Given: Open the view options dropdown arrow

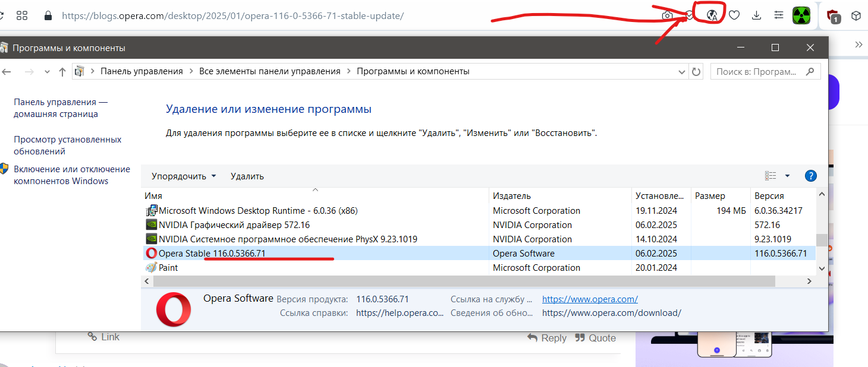Looking at the screenshot, I should click(787, 176).
